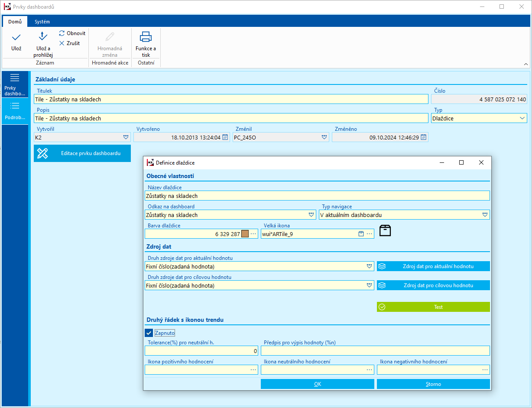This screenshot has height=408, width=532.
Task: Open the Odkaz na dashboard dropdown
Action: [311, 215]
